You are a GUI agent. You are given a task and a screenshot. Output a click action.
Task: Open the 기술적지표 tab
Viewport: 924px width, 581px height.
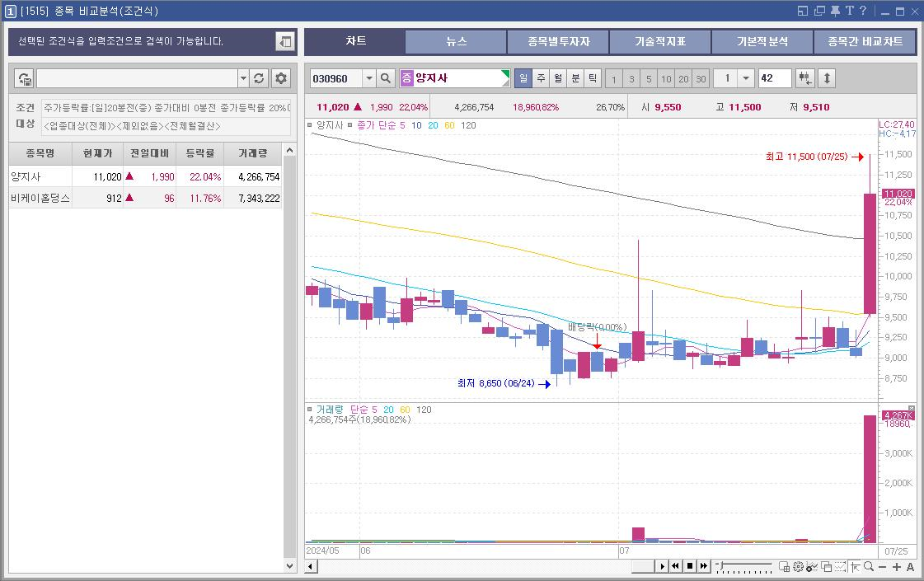[660, 42]
